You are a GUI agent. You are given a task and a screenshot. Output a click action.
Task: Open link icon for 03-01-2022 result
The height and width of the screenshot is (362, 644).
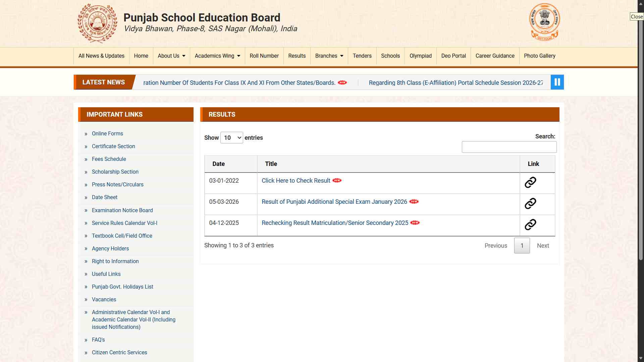point(530,182)
